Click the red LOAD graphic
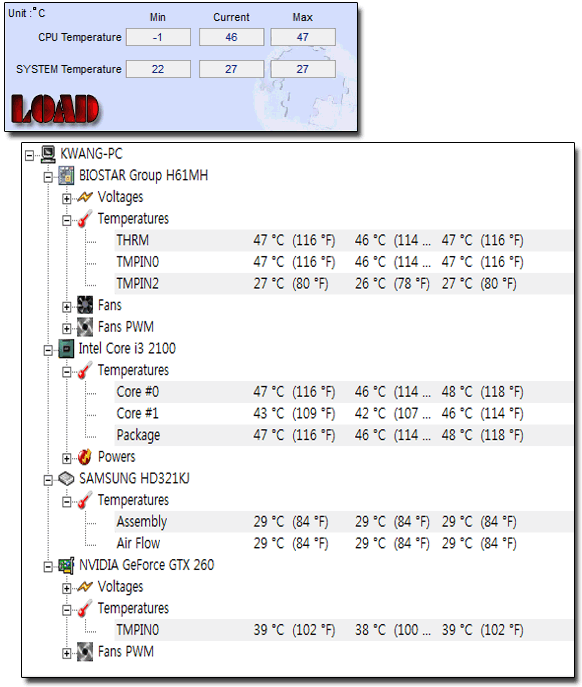This screenshot has height=687, width=582. pyautogui.click(x=55, y=110)
